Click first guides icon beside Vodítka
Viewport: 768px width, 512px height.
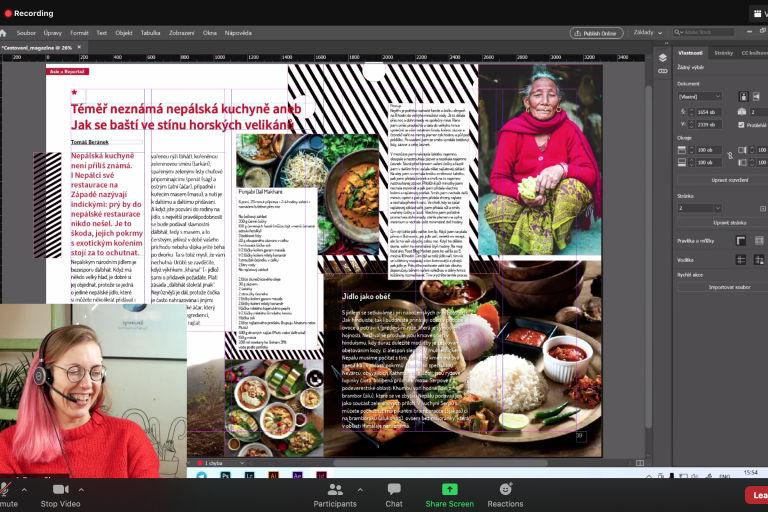point(742,259)
